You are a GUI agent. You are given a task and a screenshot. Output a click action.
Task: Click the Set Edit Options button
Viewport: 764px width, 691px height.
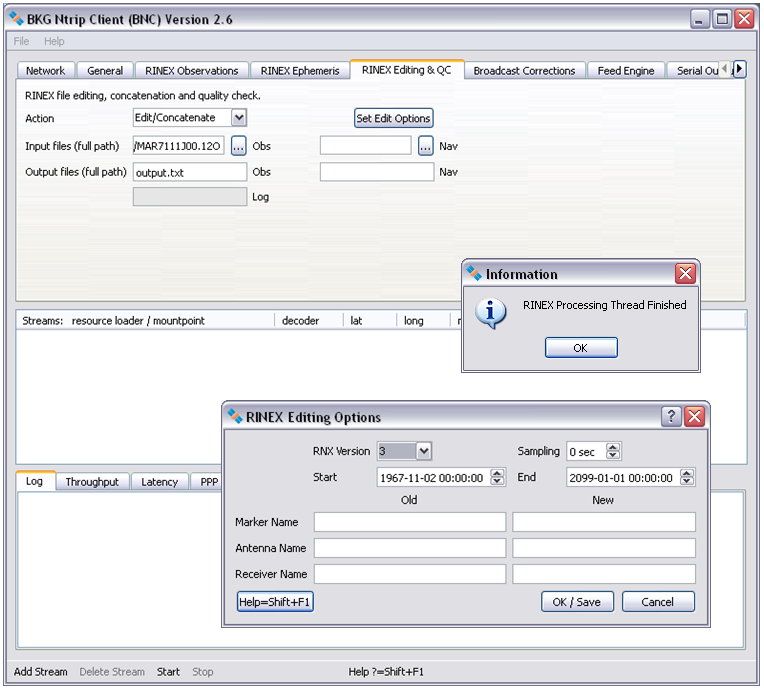coord(394,118)
